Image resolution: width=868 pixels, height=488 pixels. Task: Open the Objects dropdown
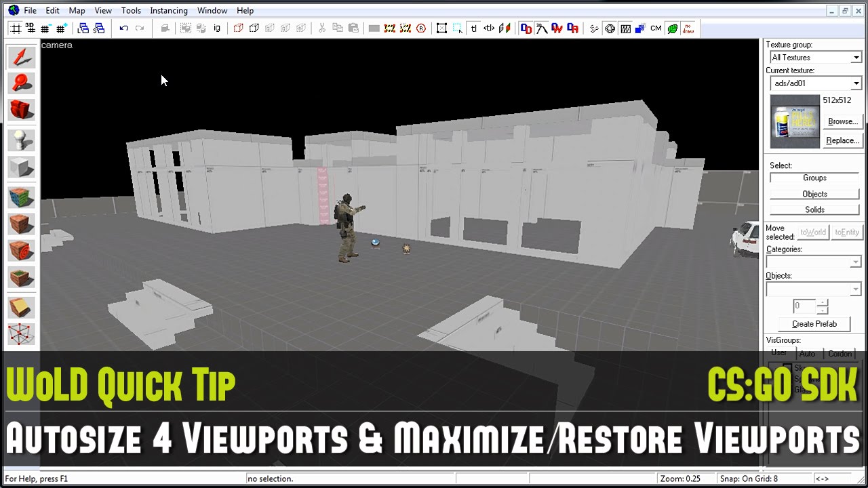coord(814,289)
